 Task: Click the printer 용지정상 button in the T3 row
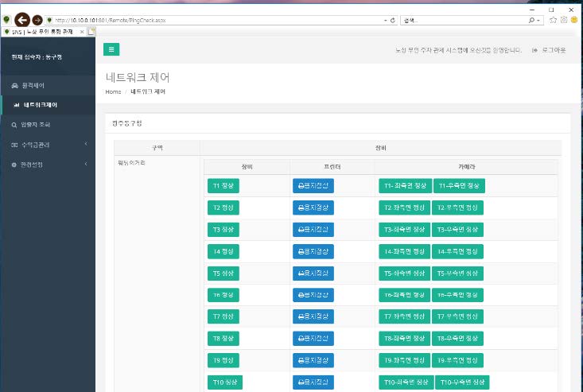pos(313,230)
